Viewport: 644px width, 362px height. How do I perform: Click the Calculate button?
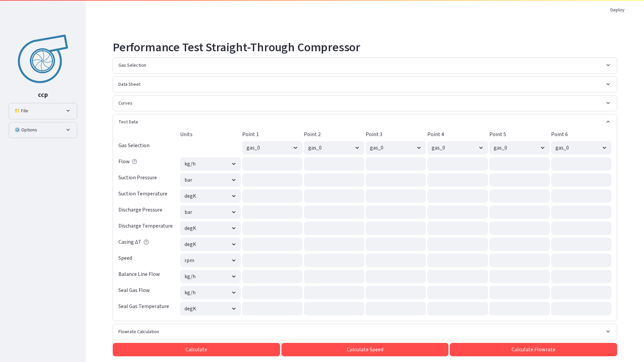point(196,350)
